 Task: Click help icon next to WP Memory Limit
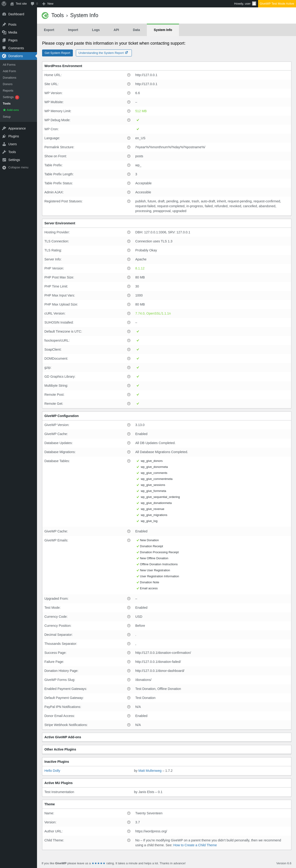(129, 111)
